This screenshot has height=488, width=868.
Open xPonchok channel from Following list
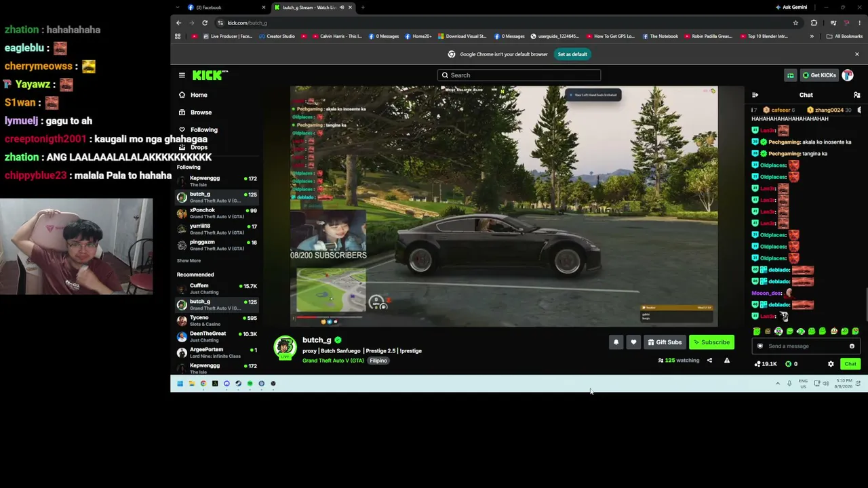217,213
